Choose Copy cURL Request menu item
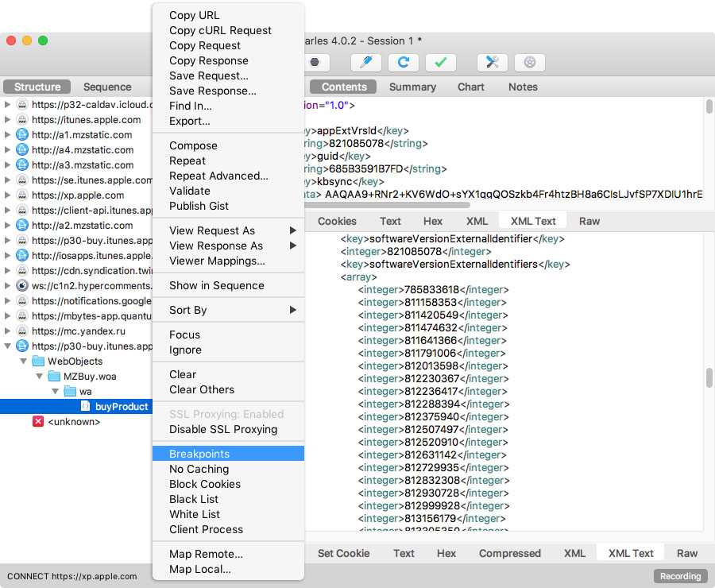This screenshot has width=715, height=588. (220, 30)
